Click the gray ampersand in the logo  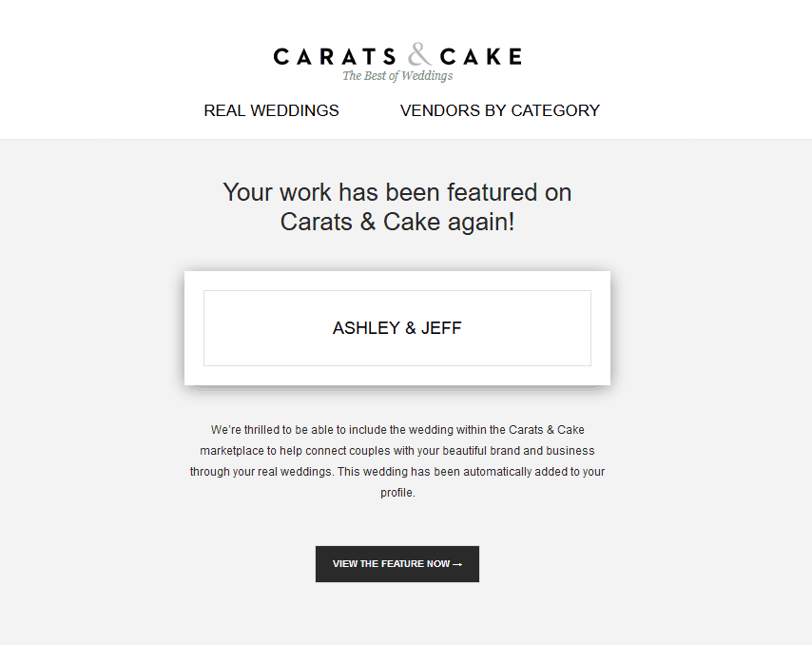tap(419, 54)
